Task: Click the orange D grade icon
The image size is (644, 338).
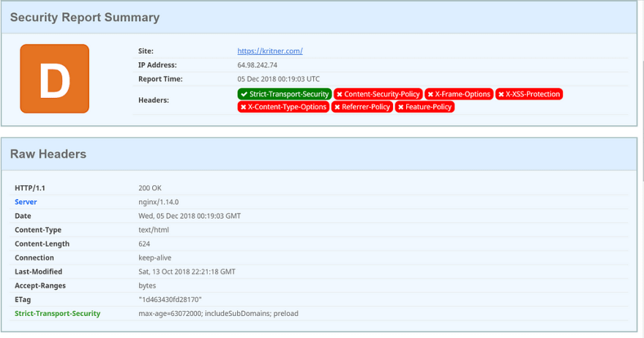Action: 55,78
